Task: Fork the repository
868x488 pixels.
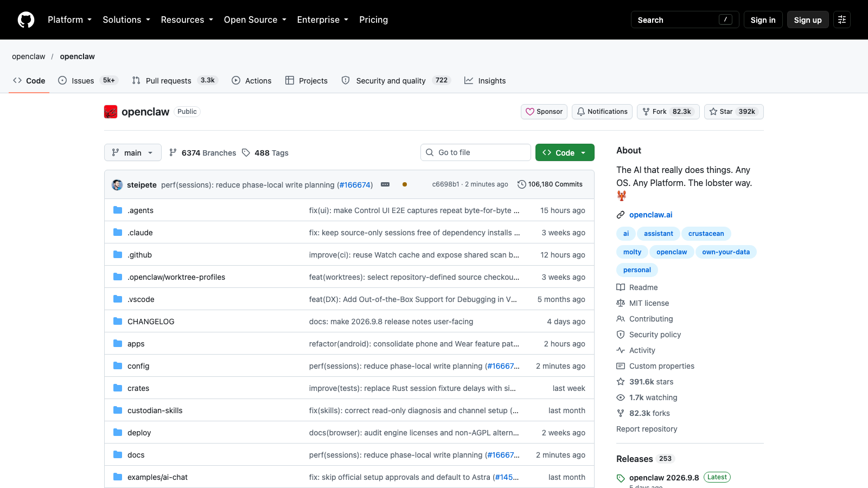Action: click(668, 112)
